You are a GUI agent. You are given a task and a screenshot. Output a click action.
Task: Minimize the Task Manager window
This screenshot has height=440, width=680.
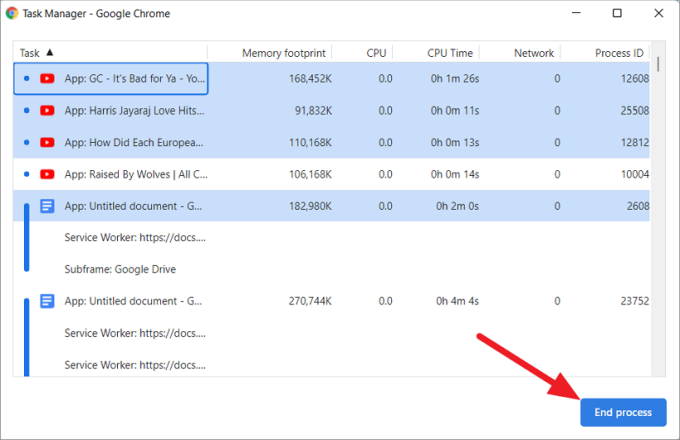point(573,14)
